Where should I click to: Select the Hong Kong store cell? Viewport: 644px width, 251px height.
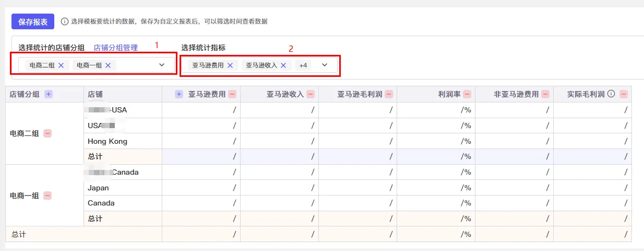tap(123, 141)
